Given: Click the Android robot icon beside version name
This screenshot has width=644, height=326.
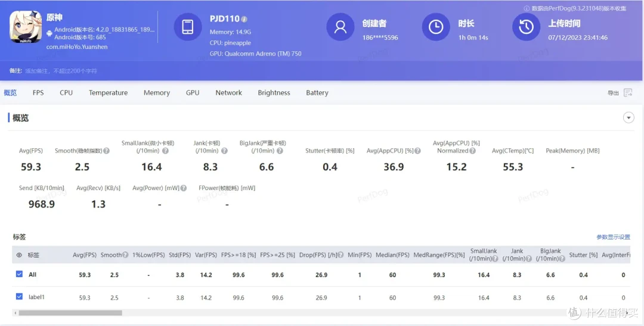Looking at the screenshot, I should coord(49,33).
